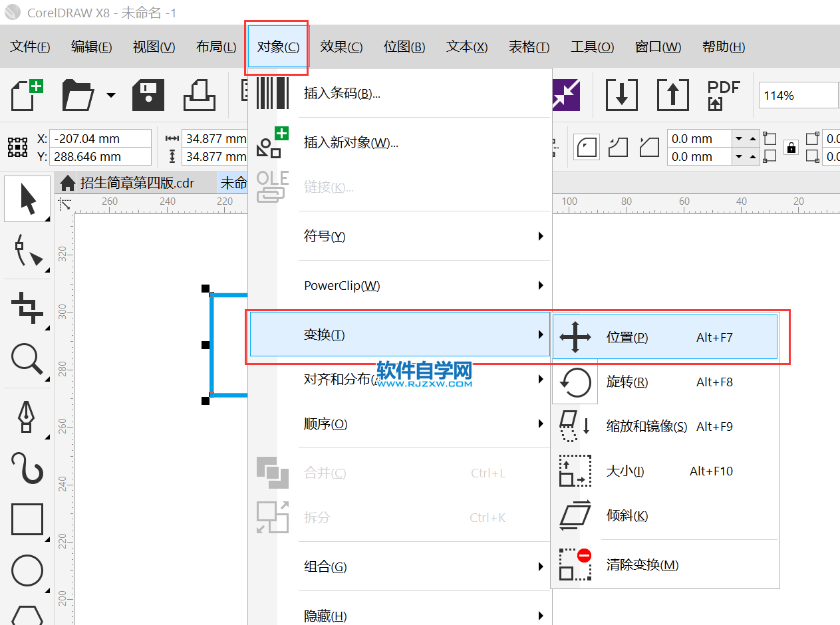Choose 旋转 from the transform submenu
This screenshot has height=625, width=840.
coord(627,382)
